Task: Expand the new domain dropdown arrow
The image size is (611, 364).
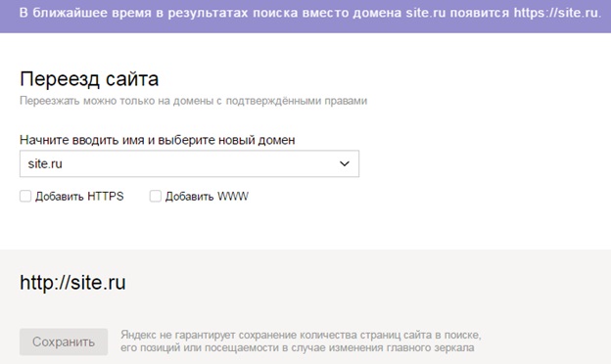Action: 345,163
